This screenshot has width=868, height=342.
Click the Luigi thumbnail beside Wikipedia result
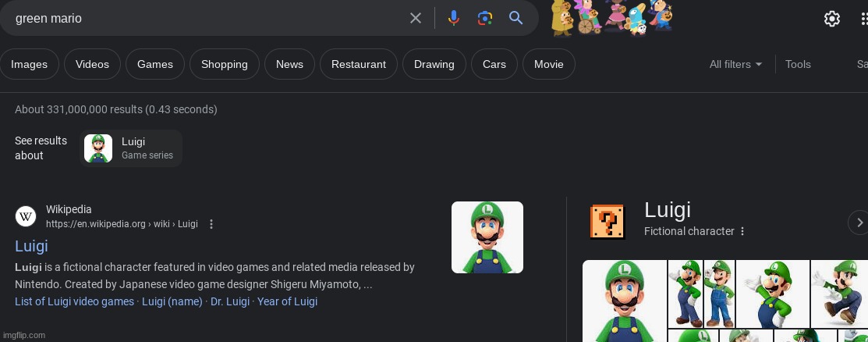[487, 237]
